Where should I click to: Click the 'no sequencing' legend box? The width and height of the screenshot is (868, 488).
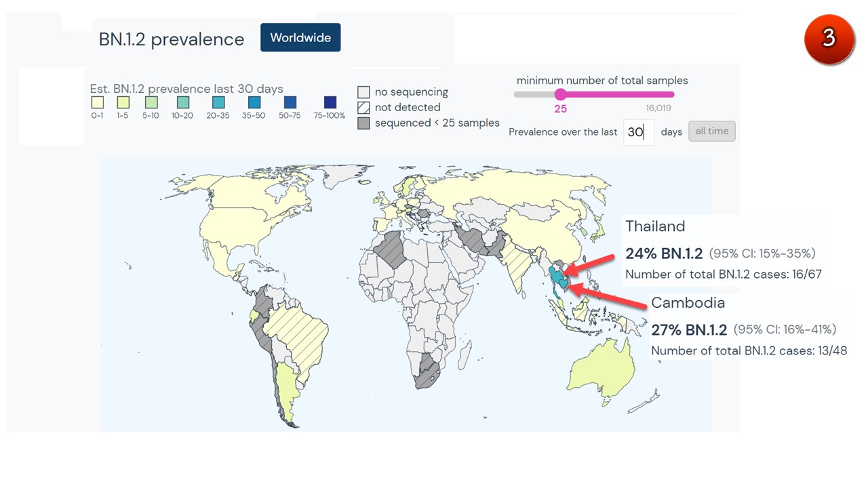tap(364, 92)
